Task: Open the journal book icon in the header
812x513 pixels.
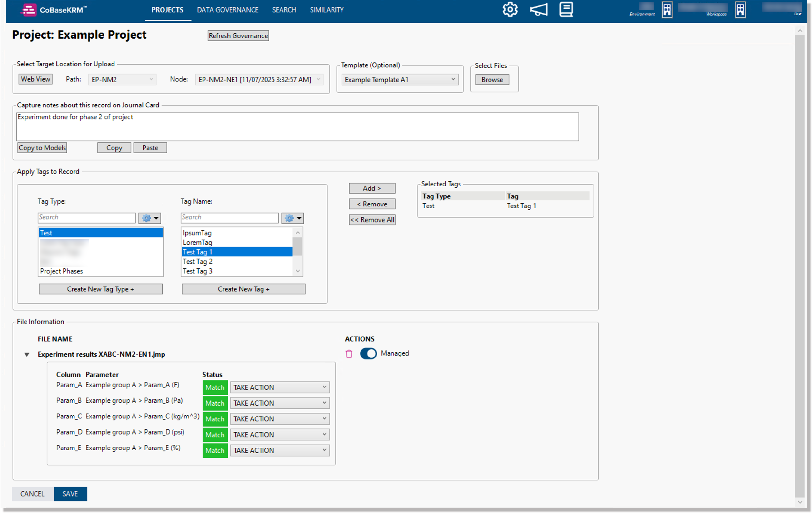Action: coord(566,9)
